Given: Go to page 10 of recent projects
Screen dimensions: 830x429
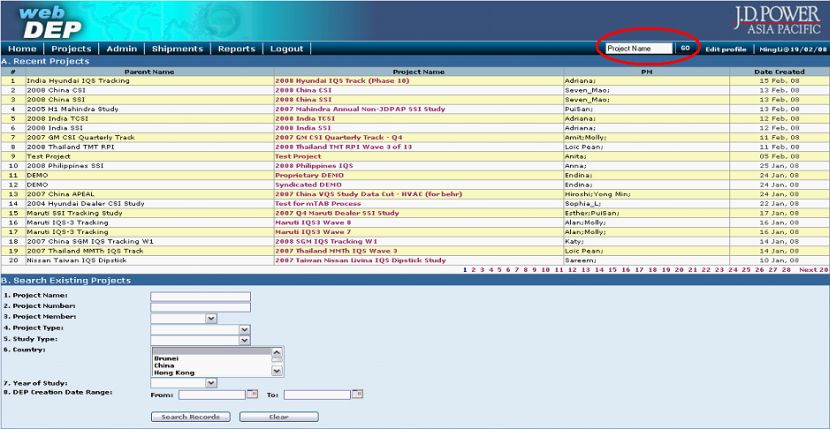Looking at the screenshot, I should pyautogui.click(x=545, y=270).
